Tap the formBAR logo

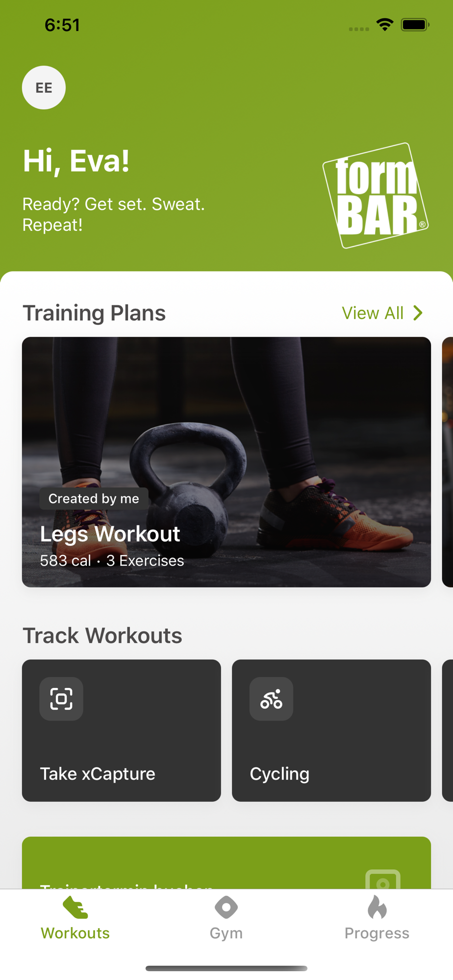click(376, 196)
